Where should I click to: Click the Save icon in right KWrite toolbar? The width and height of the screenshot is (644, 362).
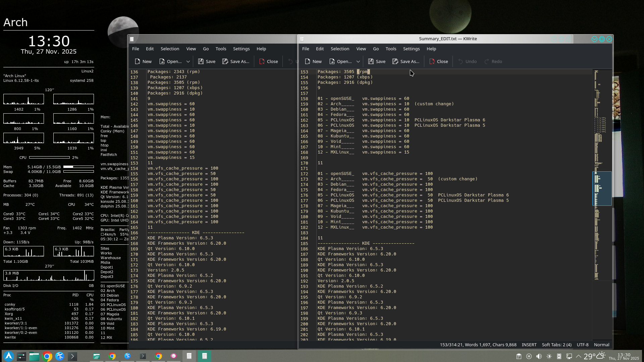coord(371,61)
